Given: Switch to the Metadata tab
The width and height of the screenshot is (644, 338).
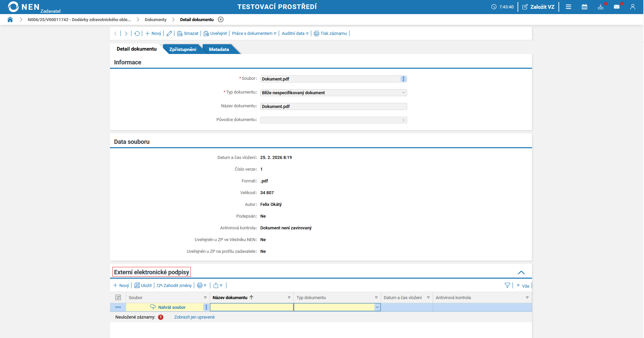Looking at the screenshot, I should coord(219,49).
